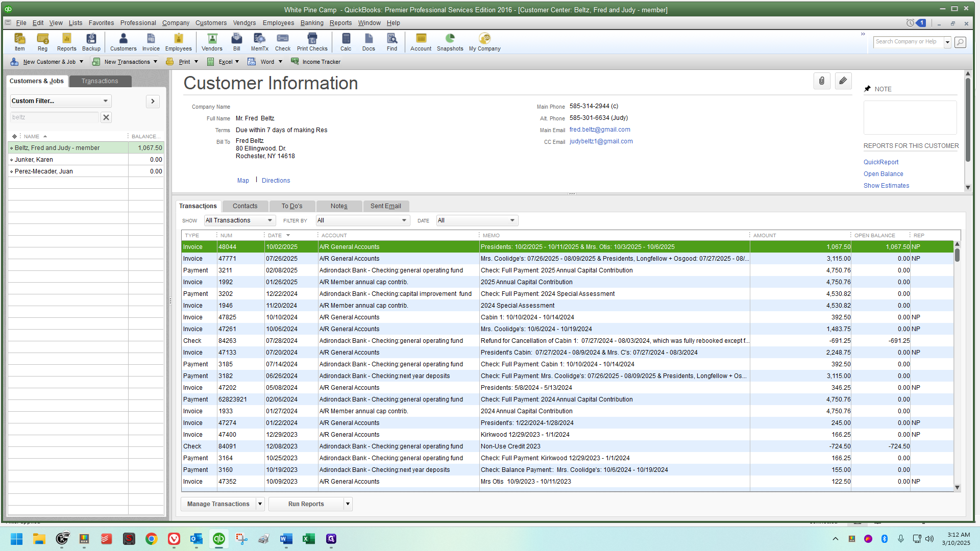Click the Backup toolbar icon
The image size is (980, 551).
click(91, 42)
